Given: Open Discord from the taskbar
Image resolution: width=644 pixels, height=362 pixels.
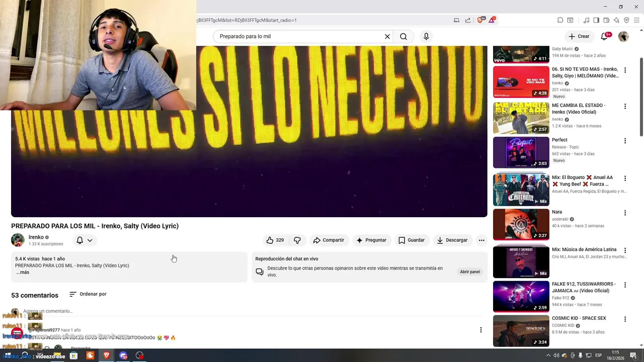Looking at the screenshot, I should [x=123, y=355].
